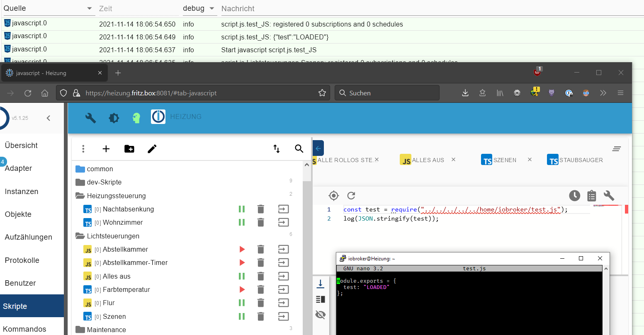Switch to the SZENEN script tab

[x=504, y=160]
